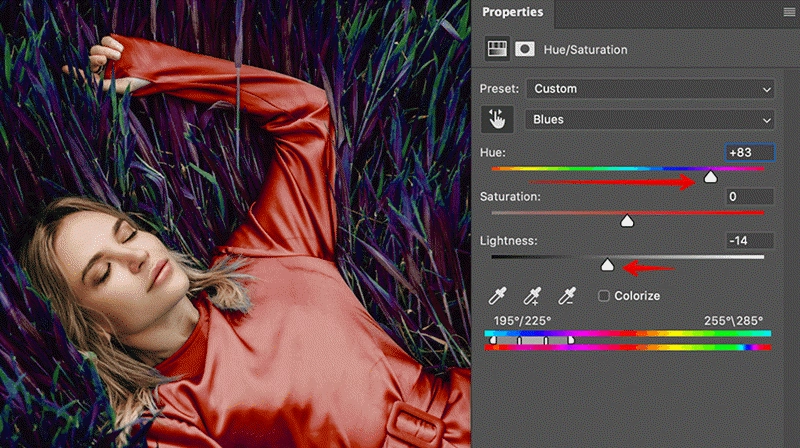Select the Subtract from Sample eyedropper
Screen dimensions: 800x448
(567, 296)
